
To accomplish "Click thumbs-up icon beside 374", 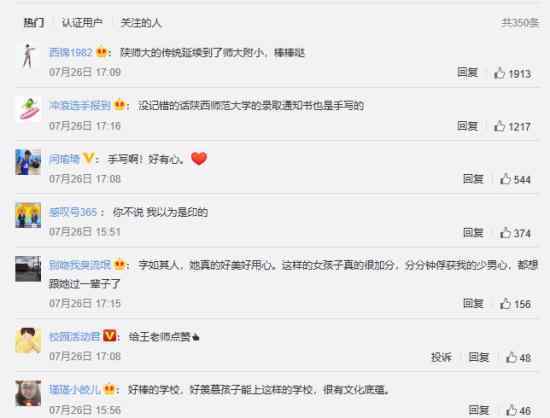I will [x=505, y=232].
